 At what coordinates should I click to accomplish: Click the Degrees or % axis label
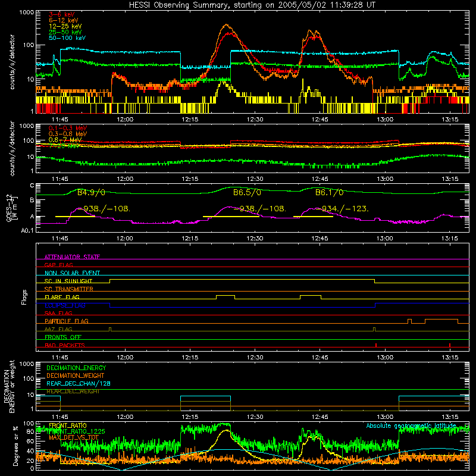point(15,446)
